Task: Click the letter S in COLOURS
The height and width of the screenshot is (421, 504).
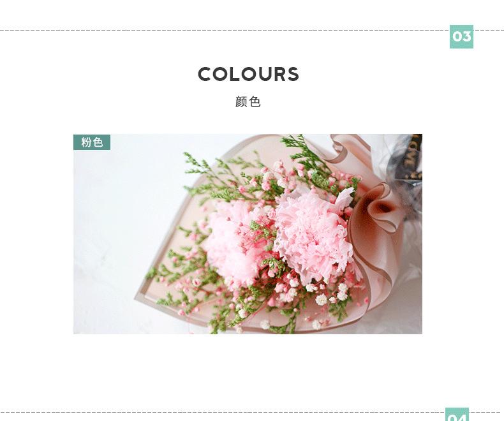Action: pos(292,74)
